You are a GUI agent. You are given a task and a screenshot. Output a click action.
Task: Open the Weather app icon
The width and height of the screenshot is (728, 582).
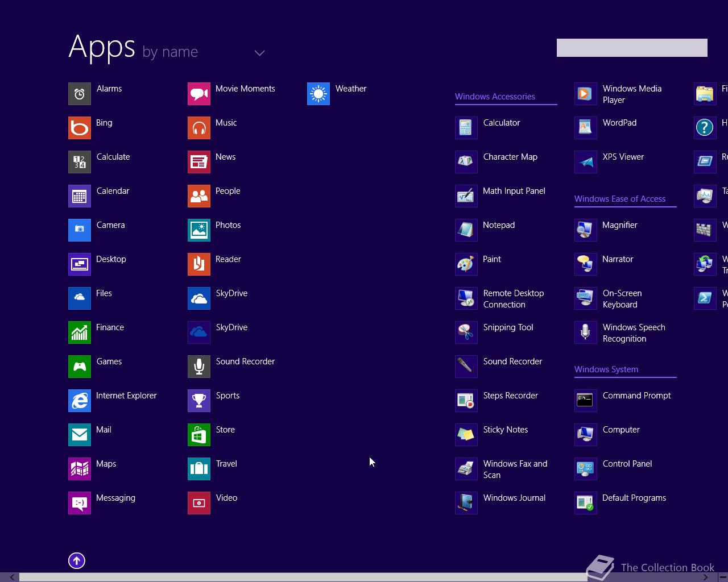pos(318,94)
